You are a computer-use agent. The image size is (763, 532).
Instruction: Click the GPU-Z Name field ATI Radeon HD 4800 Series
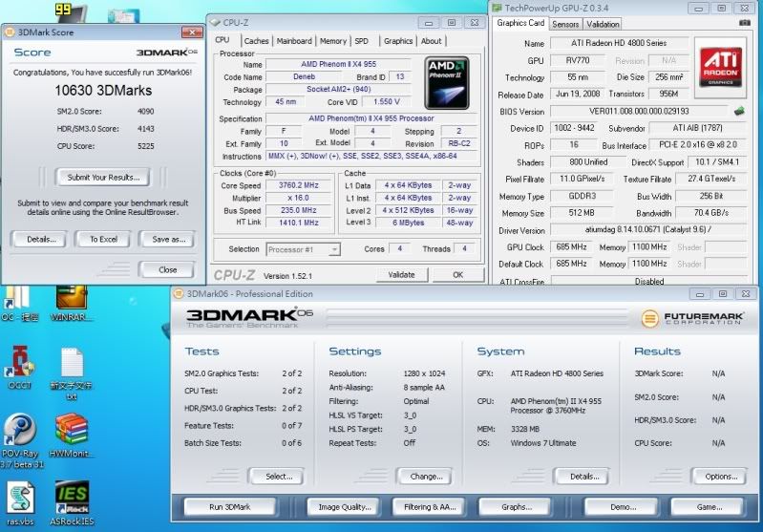coord(619,43)
